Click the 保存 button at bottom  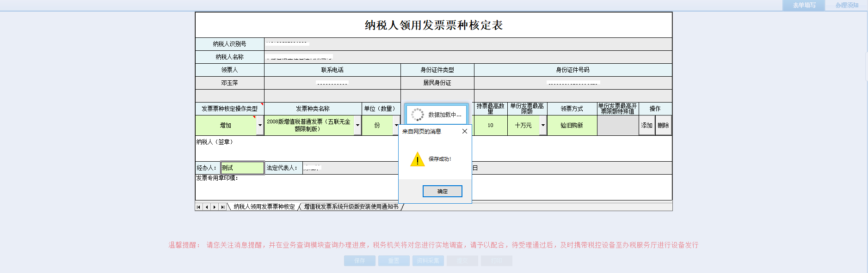point(360,261)
